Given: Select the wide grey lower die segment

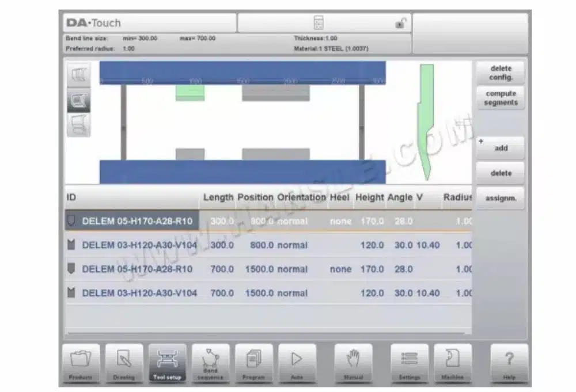Looking at the screenshot, I should click(276, 154).
